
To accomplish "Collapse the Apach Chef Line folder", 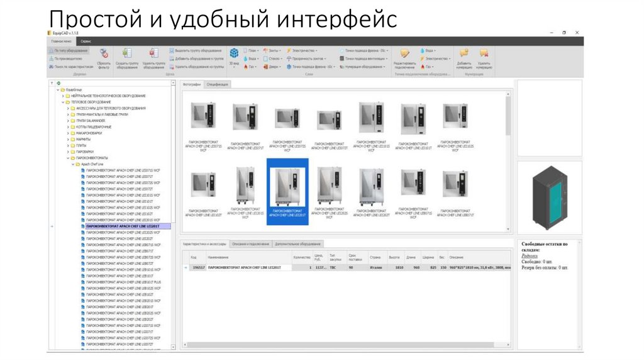I will [73, 164].
